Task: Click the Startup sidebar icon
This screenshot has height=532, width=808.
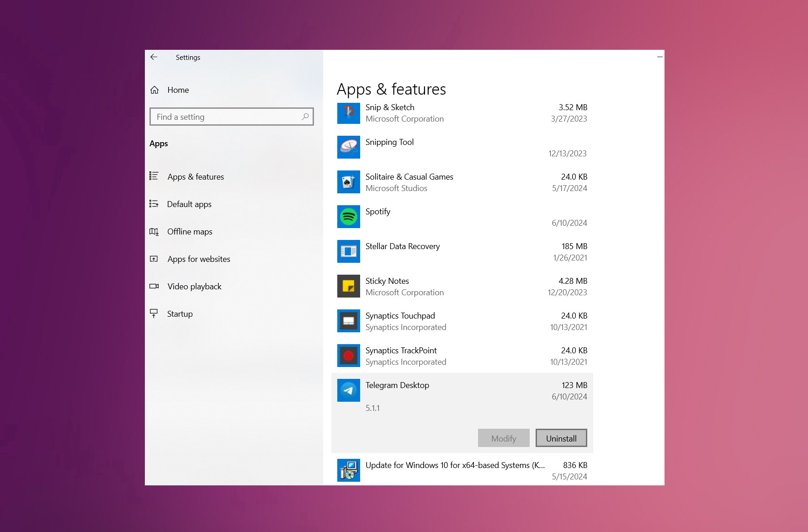Action: tap(154, 314)
